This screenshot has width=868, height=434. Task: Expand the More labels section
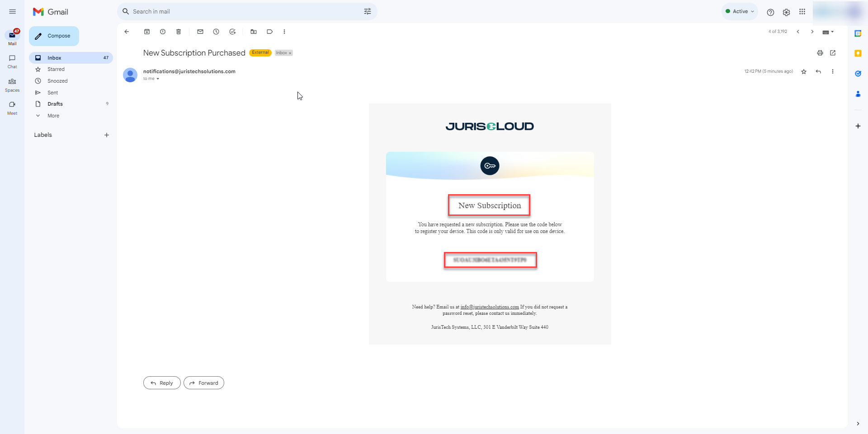pos(53,116)
